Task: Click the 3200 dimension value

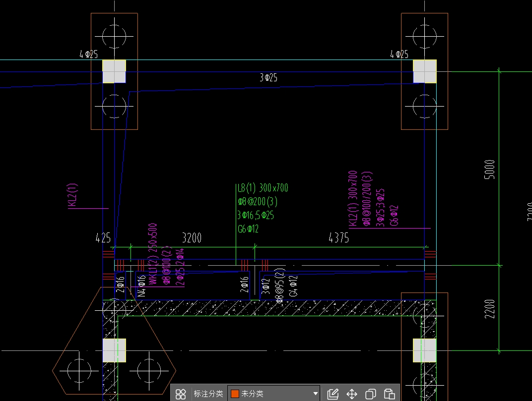Action: 192,237
